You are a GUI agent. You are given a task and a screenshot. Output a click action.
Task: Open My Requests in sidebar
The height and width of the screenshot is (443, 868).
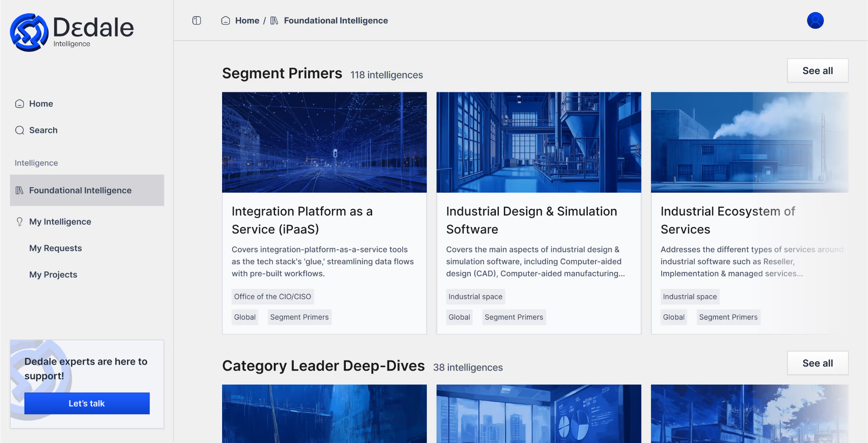pos(56,248)
